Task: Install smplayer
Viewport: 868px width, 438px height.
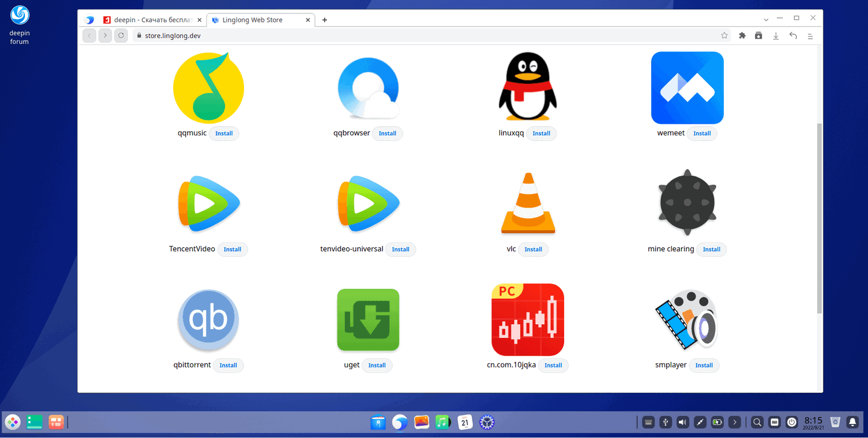Action: coord(704,365)
